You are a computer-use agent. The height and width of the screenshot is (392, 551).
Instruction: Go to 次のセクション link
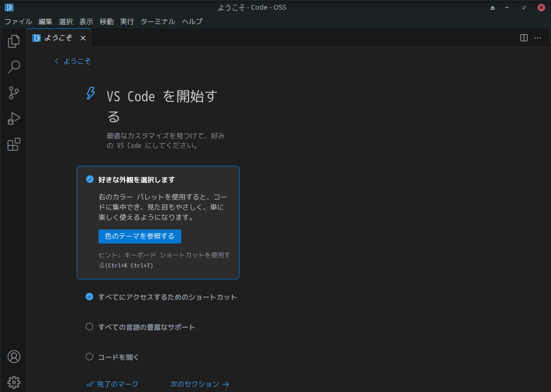[199, 384]
